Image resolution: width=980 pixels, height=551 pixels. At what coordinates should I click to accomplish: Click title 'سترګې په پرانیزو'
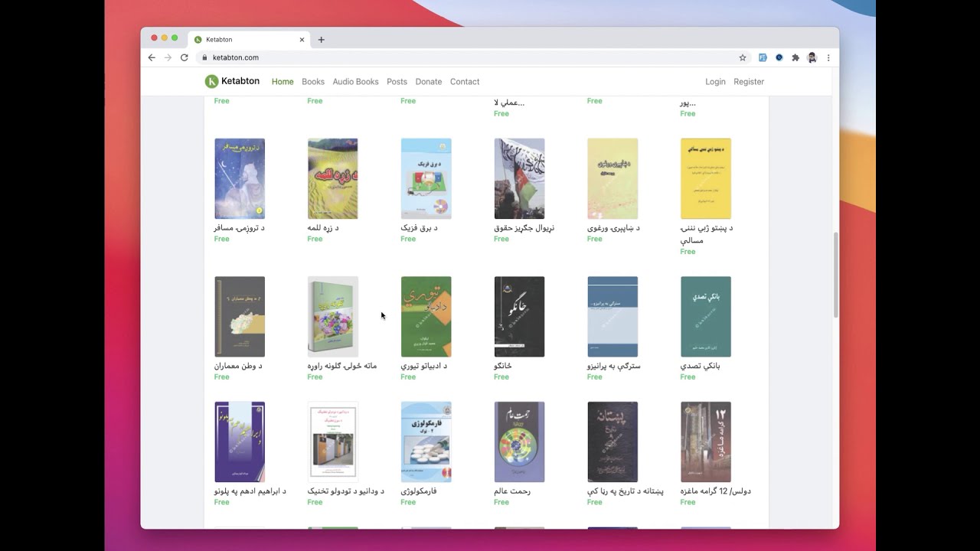point(614,366)
